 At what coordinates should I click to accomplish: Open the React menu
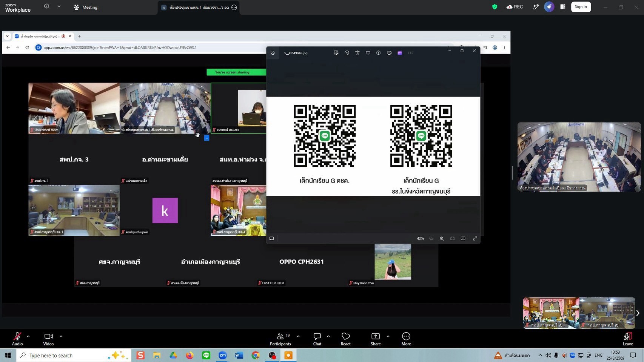click(x=345, y=339)
